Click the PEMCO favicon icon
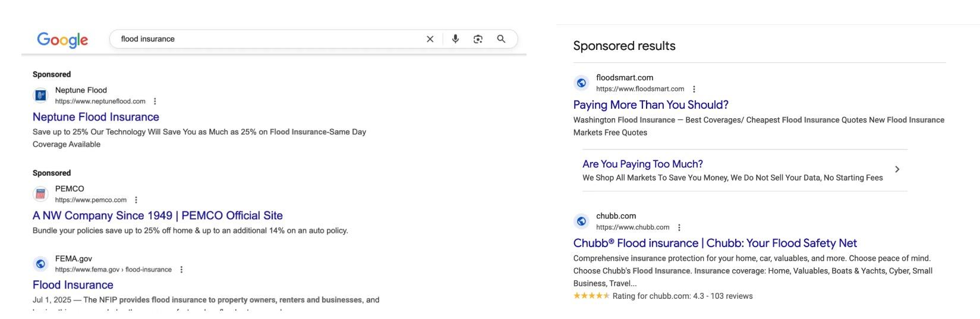This screenshot has height=319, width=980. click(40, 194)
